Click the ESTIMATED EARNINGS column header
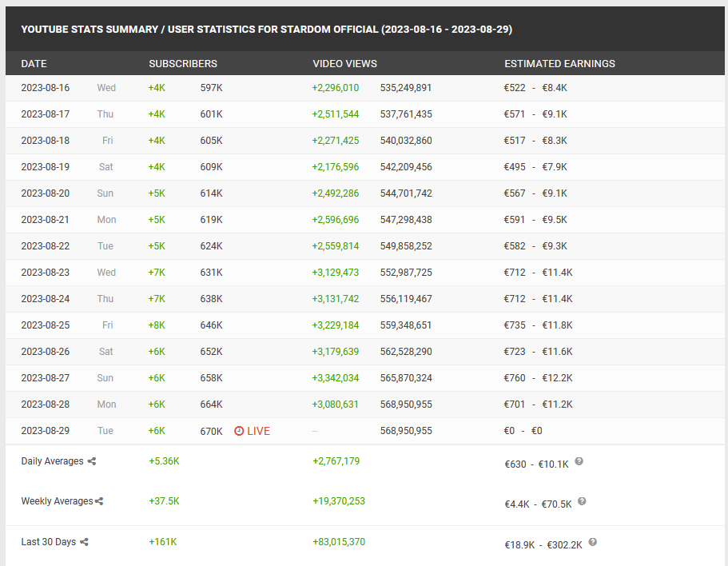The image size is (728, 566). (x=560, y=64)
